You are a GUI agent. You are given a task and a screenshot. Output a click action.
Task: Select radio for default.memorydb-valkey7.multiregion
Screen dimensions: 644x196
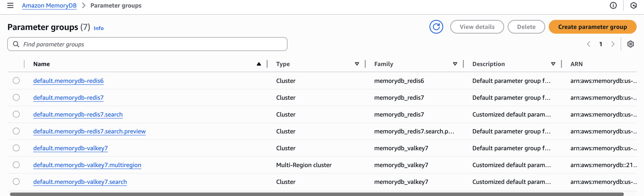click(x=16, y=165)
